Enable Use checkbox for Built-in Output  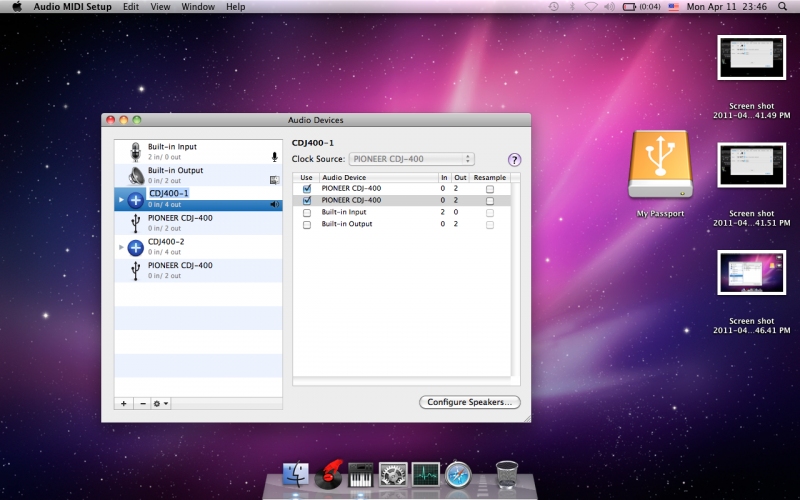coord(307,224)
